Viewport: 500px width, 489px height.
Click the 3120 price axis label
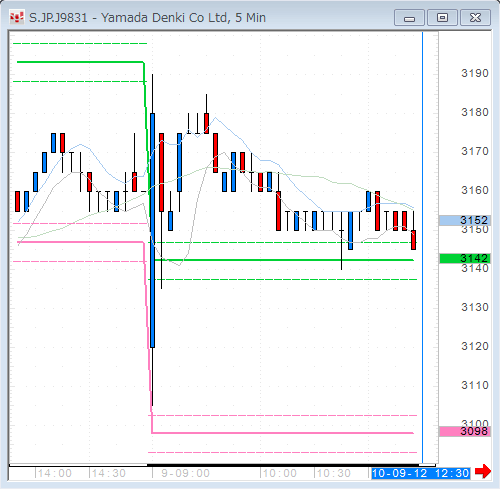tap(475, 346)
